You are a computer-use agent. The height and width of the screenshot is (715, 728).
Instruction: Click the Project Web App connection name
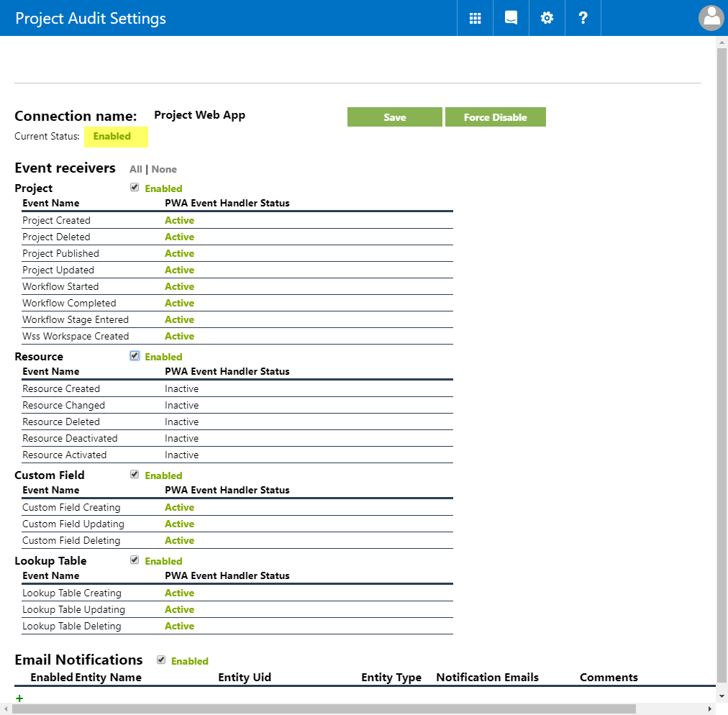point(200,115)
